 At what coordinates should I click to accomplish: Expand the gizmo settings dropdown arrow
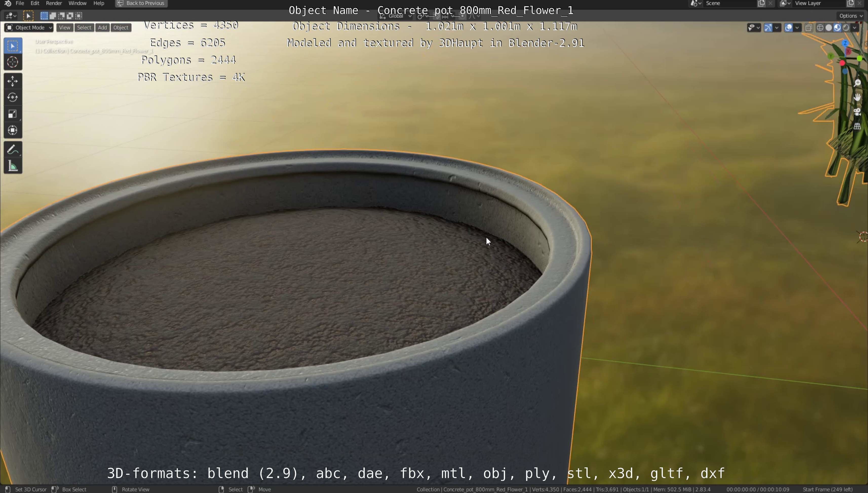pyautogui.click(x=777, y=28)
